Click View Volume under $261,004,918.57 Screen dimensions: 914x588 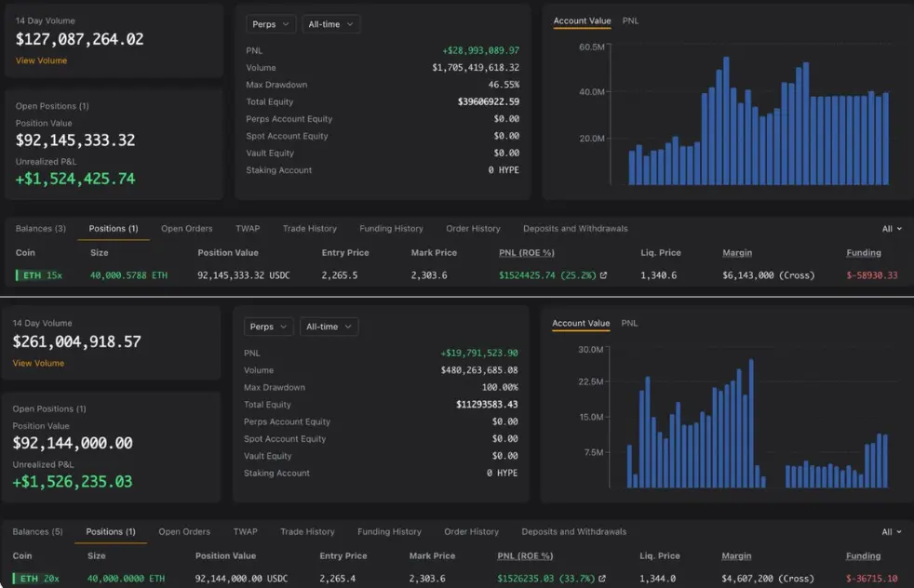[38, 363]
